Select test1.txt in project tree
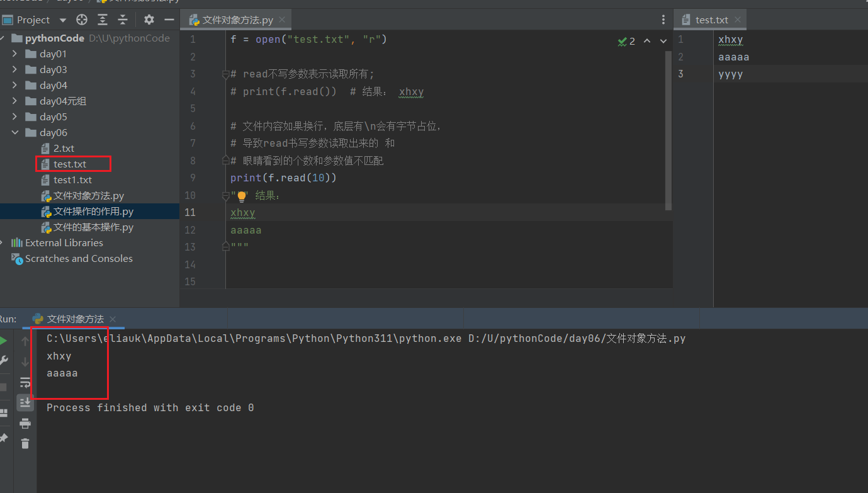The image size is (868, 493). pos(72,179)
